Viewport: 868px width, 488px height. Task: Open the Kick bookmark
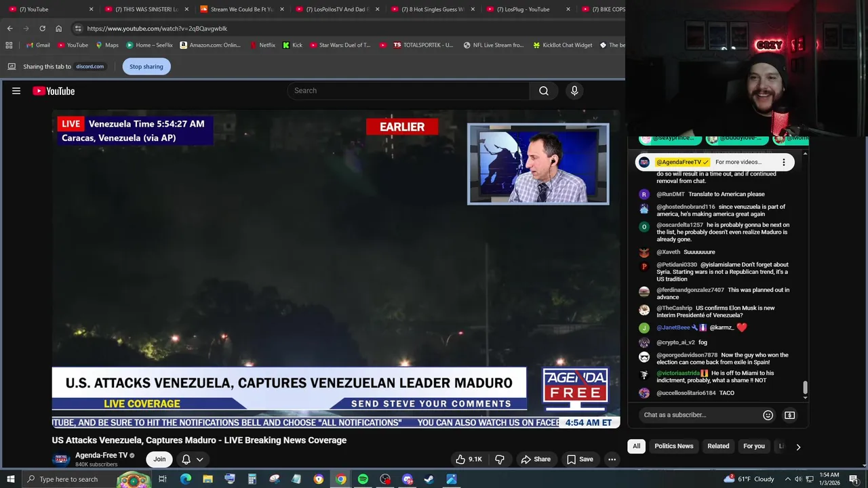292,45
